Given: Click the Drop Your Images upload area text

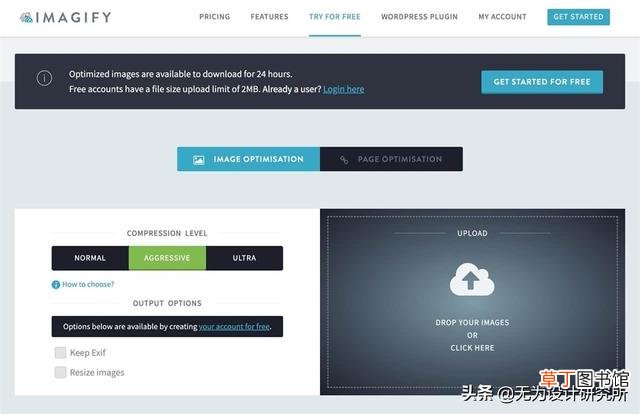Looking at the screenshot, I should (472, 335).
